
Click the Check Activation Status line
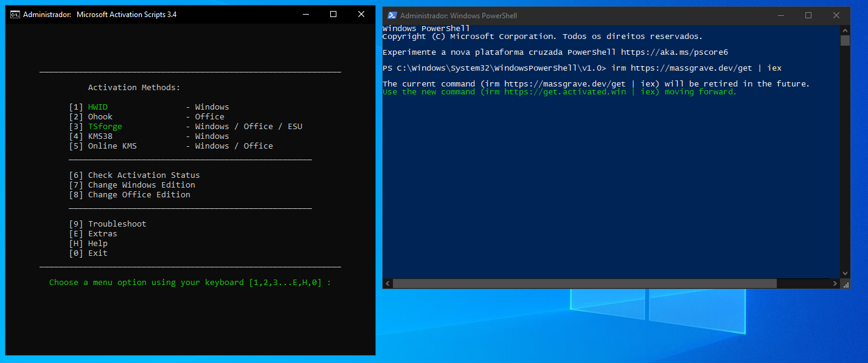point(144,175)
